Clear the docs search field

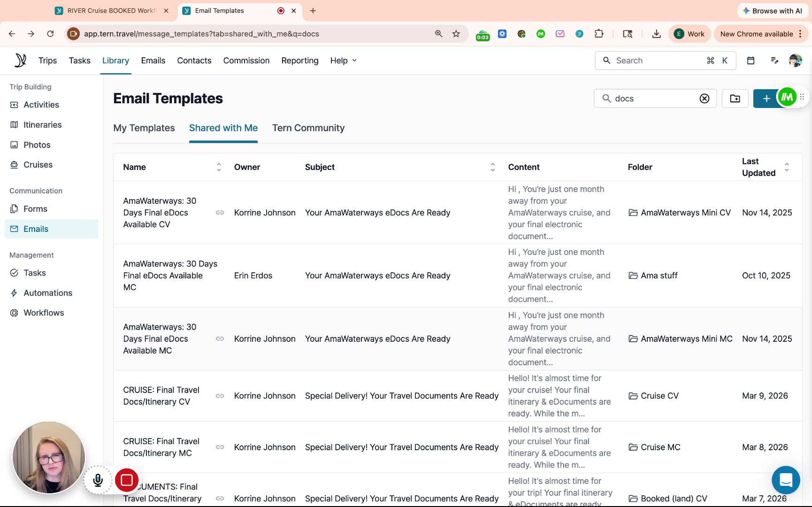[x=704, y=99]
